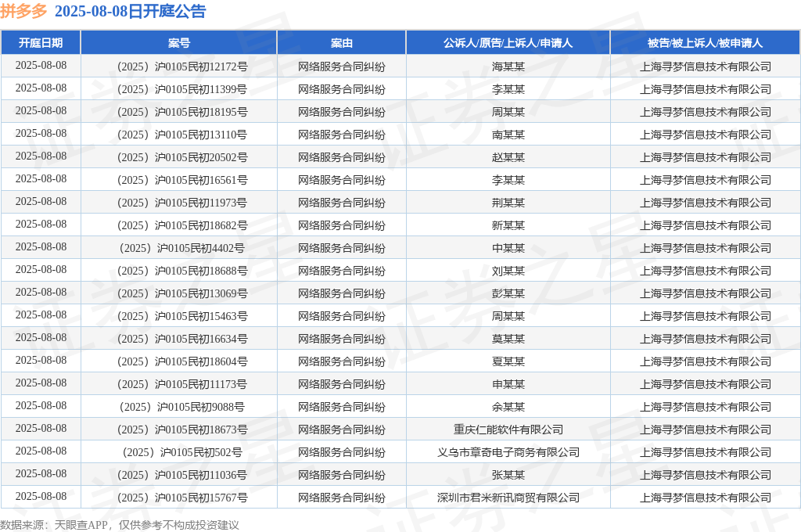The width and height of the screenshot is (801, 532).
Task: Click plaintiff 重庆仁能软件有限公司
Action: 508,430
